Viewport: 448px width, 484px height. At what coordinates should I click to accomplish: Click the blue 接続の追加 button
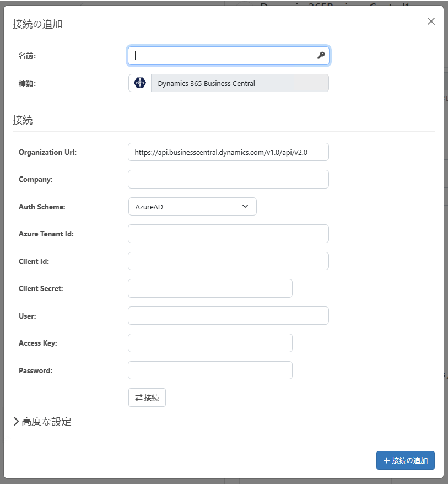tap(406, 460)
